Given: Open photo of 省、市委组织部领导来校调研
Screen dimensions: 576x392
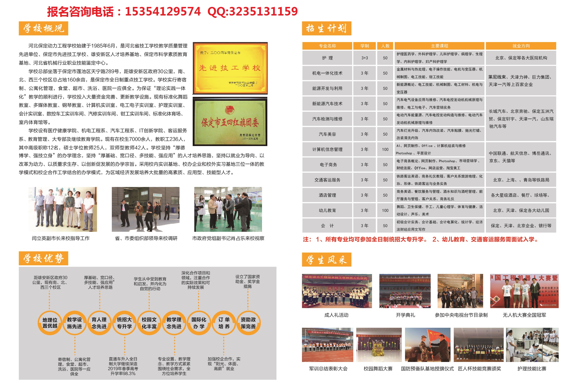Looking at the screenshot, I should click(x=146, y=209).
